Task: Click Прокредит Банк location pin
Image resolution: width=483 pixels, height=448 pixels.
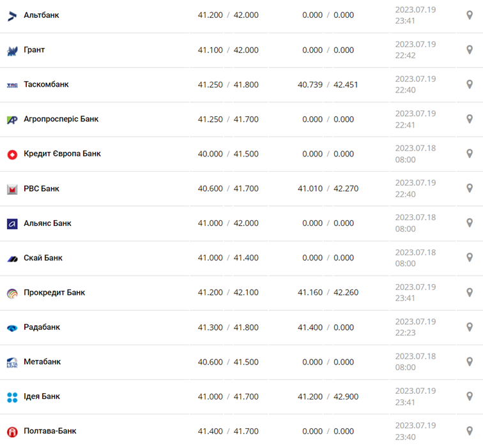Action: pos(470,292)
